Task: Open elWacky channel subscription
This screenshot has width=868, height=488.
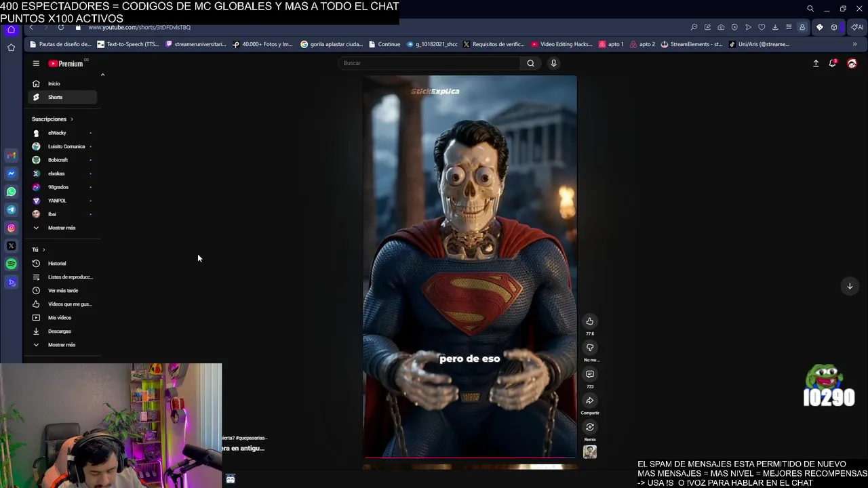Action: click(62, 133)
